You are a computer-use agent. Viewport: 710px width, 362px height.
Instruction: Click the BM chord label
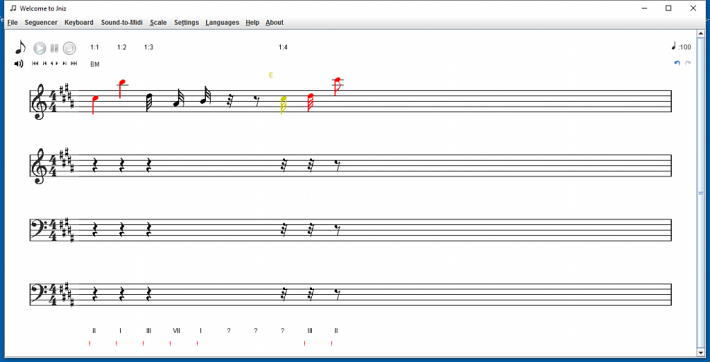click(95, 64)
